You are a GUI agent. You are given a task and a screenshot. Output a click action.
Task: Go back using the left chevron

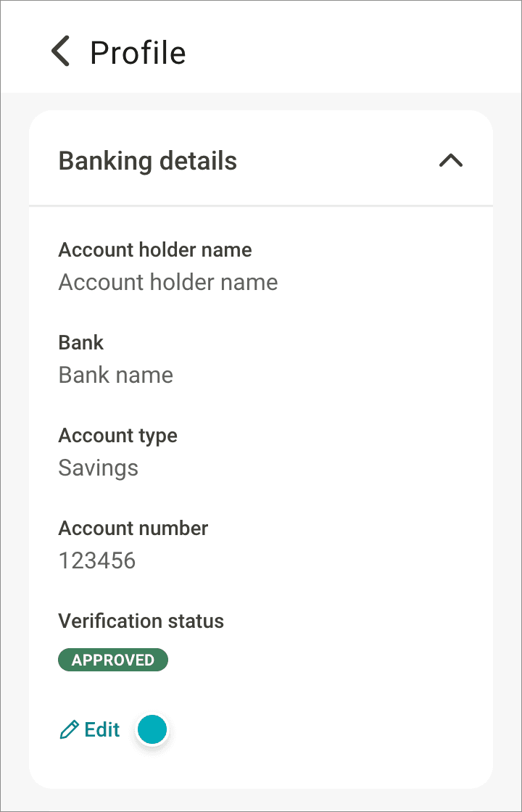click(61, 52)
